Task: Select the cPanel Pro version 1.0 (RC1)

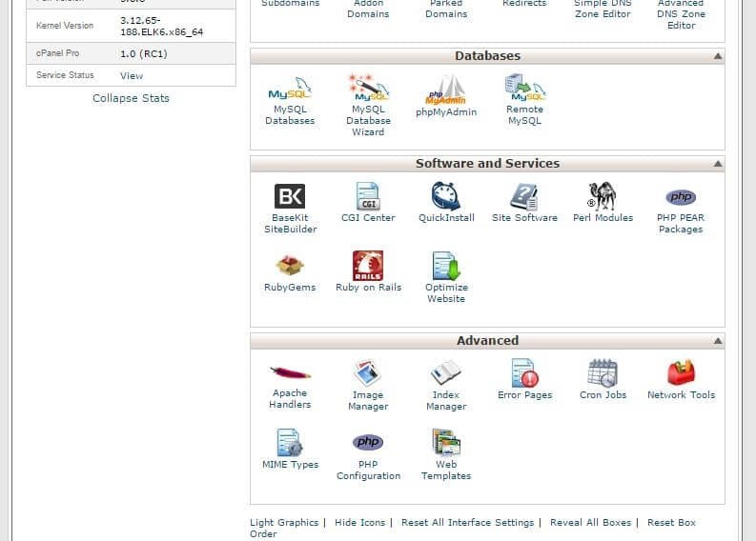Action: click(x=144, y=54)
